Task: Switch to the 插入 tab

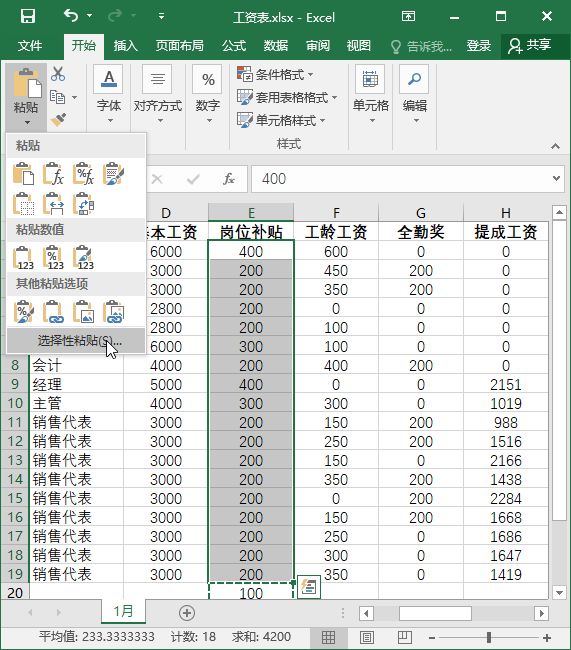Action: [x=126, y=45]
